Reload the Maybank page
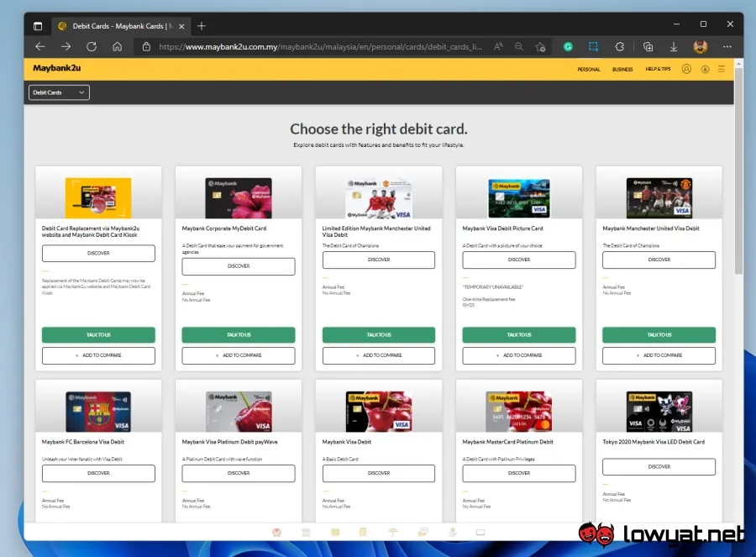Screen dimensions: 756x557 coord(92,47)
